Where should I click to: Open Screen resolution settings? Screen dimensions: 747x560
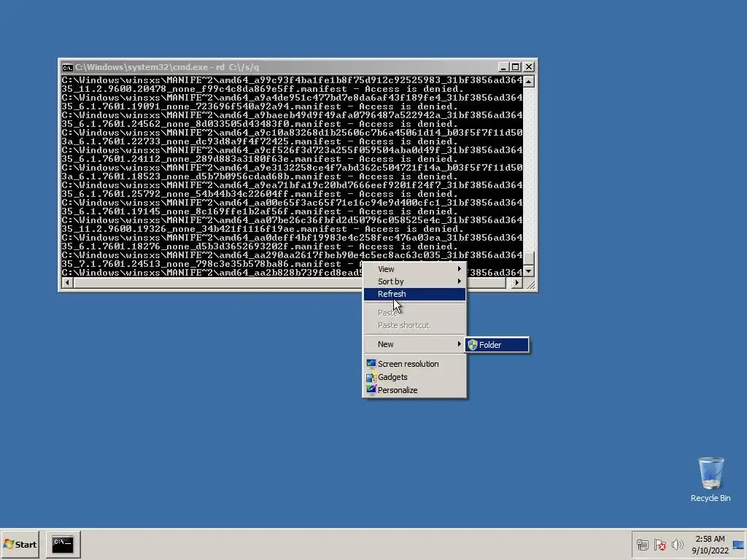(414, 364)
